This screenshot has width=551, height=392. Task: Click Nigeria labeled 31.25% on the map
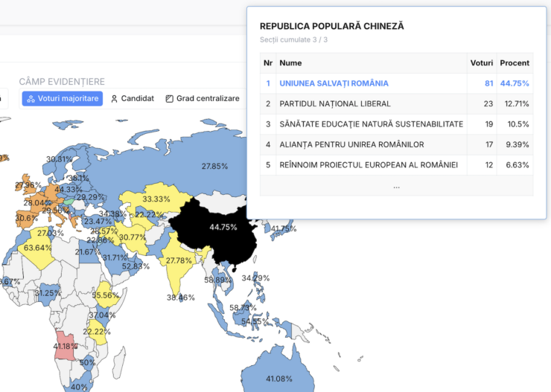pyautogui.click(x=48, y=293)
